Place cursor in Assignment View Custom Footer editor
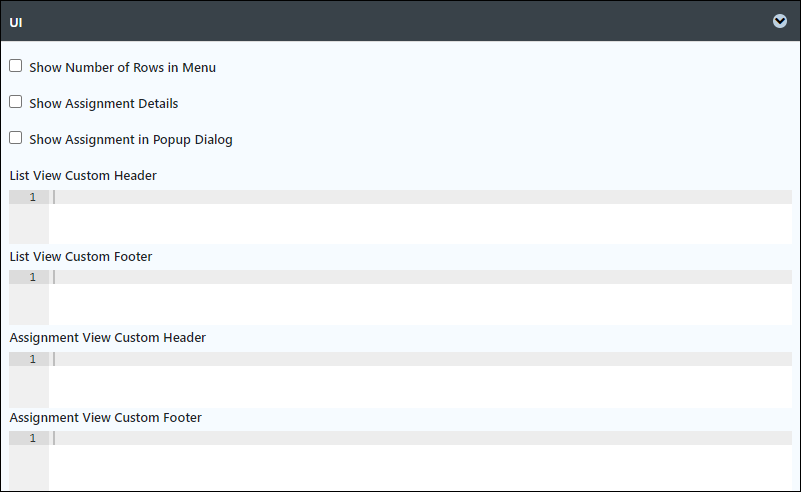The image size is (801, 492). click(x=420, y=460)
